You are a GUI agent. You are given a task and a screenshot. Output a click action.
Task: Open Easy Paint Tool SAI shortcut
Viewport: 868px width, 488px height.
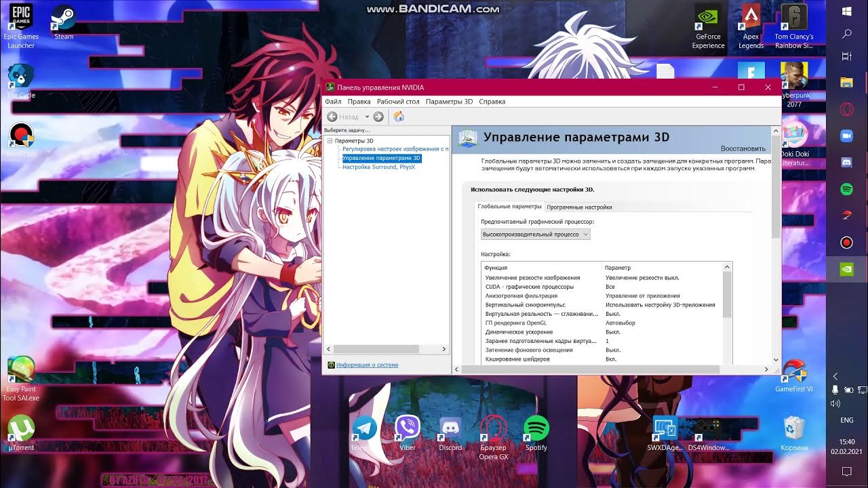coord(21,380)
